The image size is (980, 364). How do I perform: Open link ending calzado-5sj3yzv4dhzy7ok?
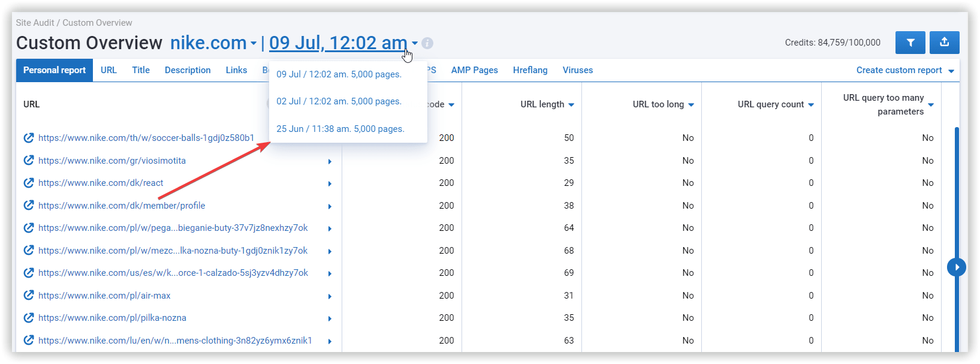point(173,273)
